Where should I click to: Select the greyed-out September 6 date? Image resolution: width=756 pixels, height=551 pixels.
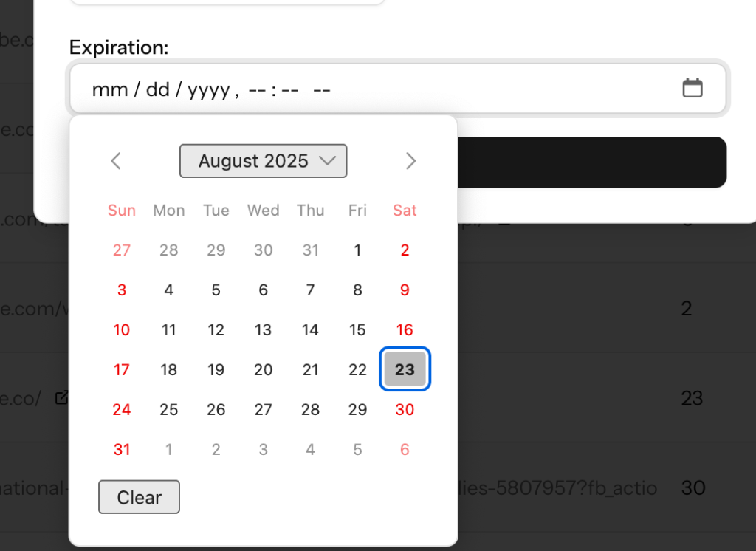coord(405,449)
